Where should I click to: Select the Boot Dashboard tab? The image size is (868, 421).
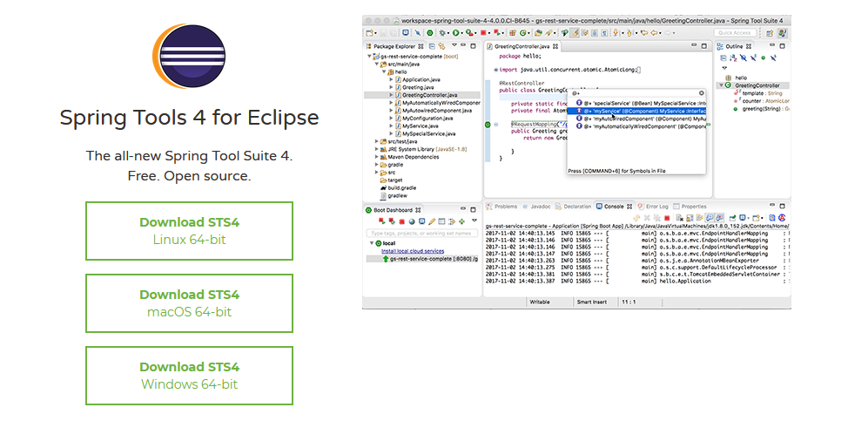click(x=393, y=210)
